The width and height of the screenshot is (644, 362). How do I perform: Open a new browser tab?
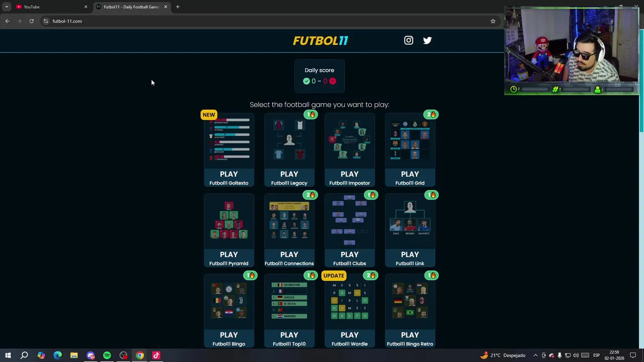click(x=178, y=7)
